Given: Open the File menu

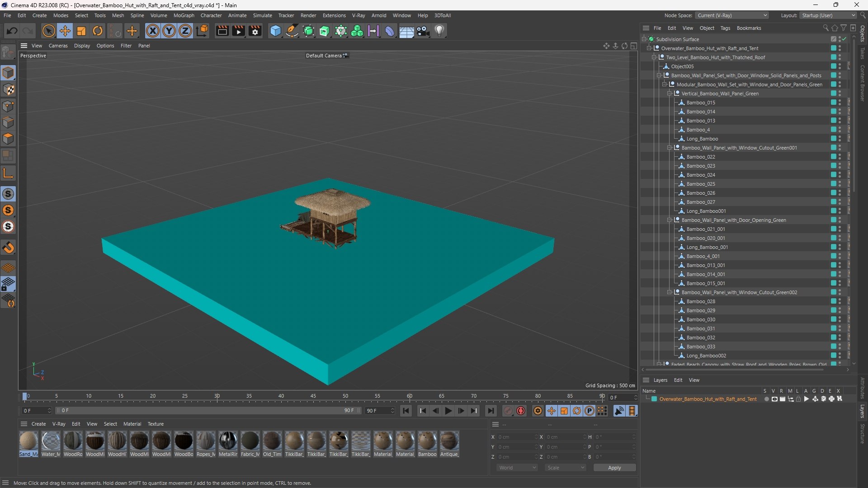Looking at the screenshot, I should (7, 15).
